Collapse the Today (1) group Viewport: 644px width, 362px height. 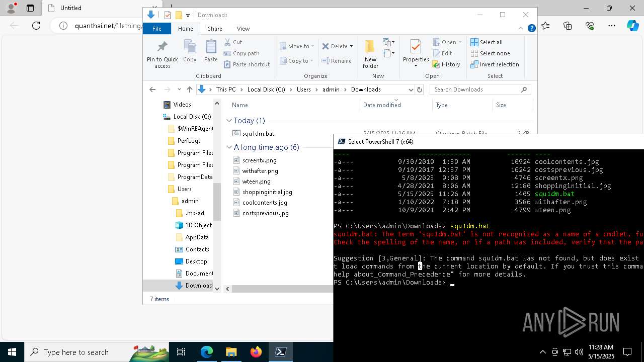229,121
